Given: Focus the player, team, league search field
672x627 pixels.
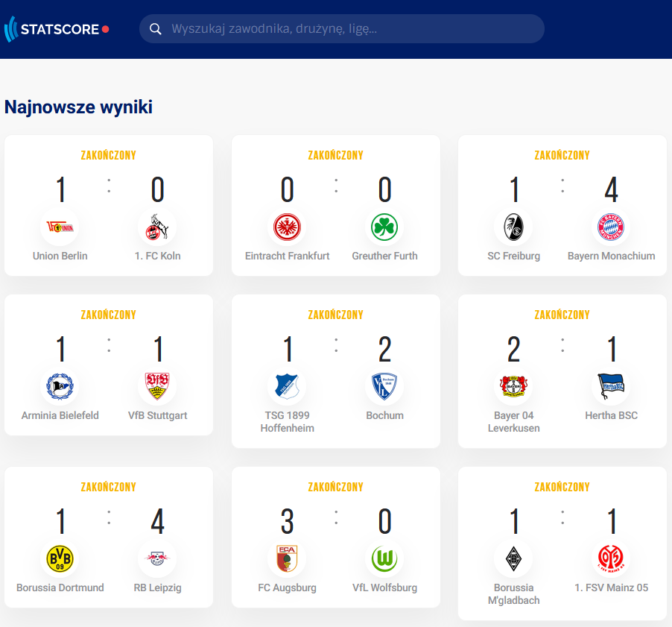Looking at the screenshot, I should coord(341,29).
